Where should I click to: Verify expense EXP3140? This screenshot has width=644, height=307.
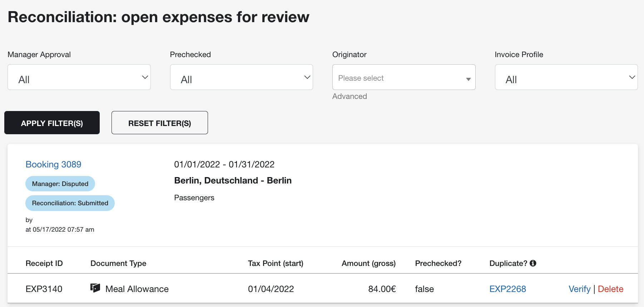click(x=579, y=289)
